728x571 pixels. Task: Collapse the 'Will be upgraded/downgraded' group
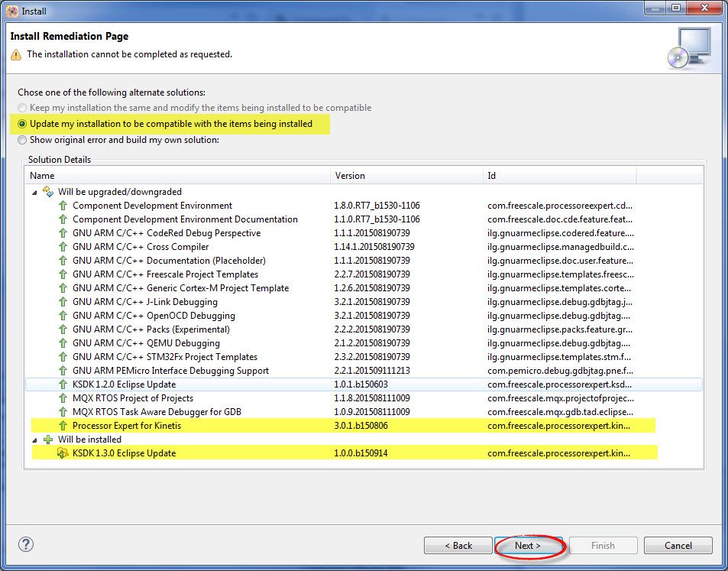coord(34,192)
